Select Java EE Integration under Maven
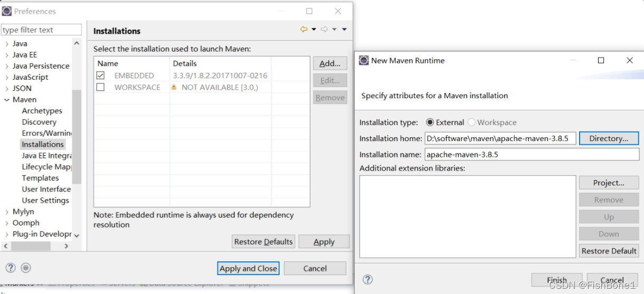The image size is (644, 294). pyautogui.click(x=46, y=156)
